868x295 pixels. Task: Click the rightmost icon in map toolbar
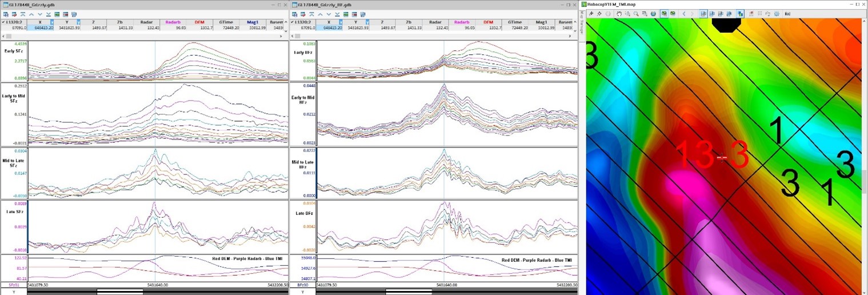(x=787, y=14)
